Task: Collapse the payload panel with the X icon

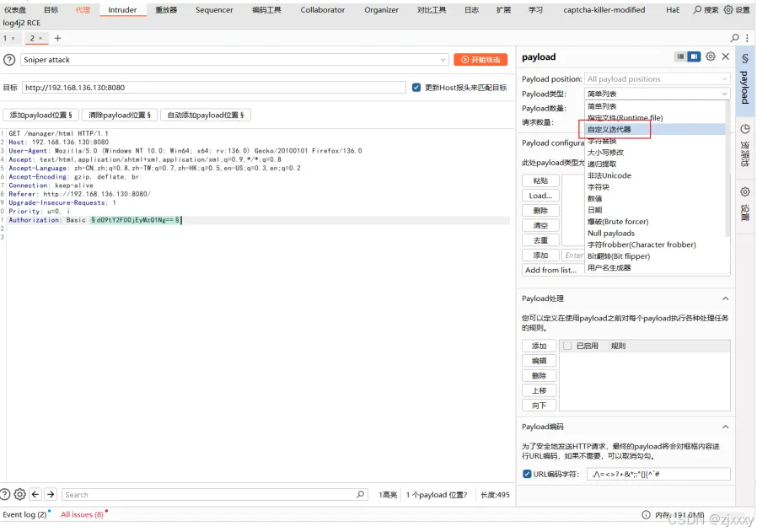Action: pos(725,56)
